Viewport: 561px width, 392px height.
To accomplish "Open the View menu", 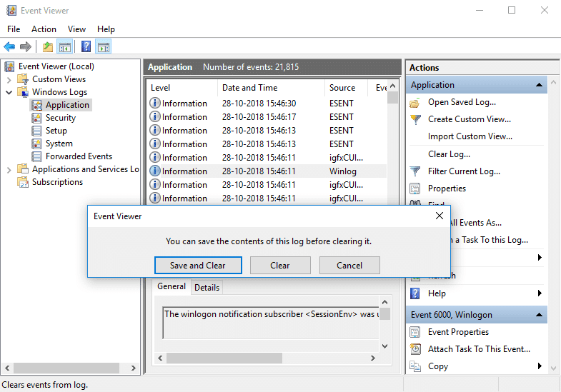I will (76, 29).
